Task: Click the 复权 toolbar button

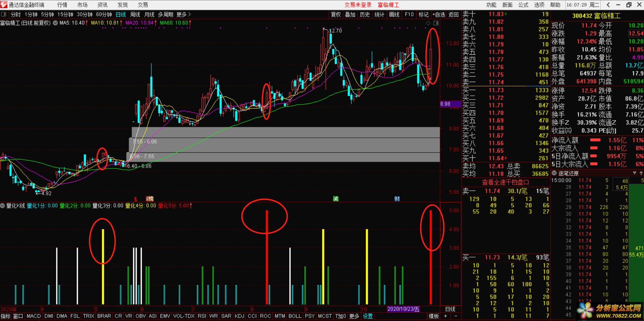Action: (x=336, y=14)
